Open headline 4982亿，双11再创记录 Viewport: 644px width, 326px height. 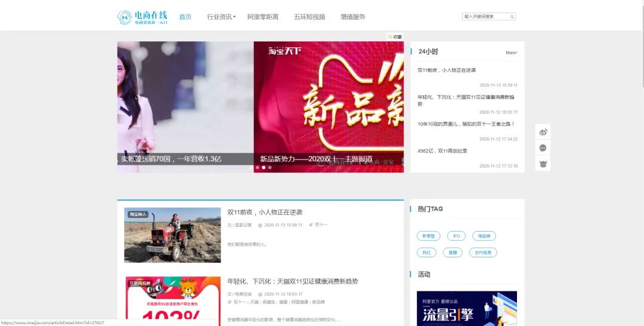(442, 151)
